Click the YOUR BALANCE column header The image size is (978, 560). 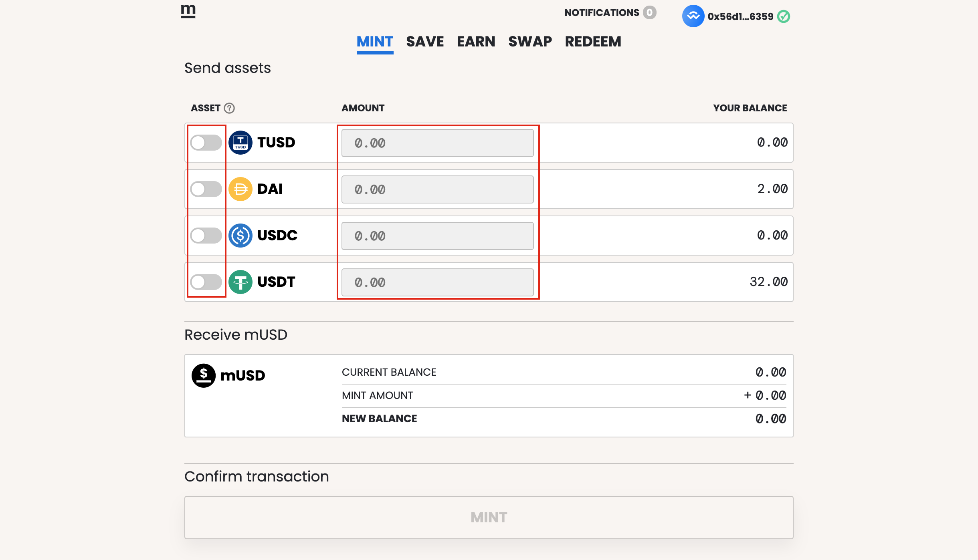click(750, 108)
